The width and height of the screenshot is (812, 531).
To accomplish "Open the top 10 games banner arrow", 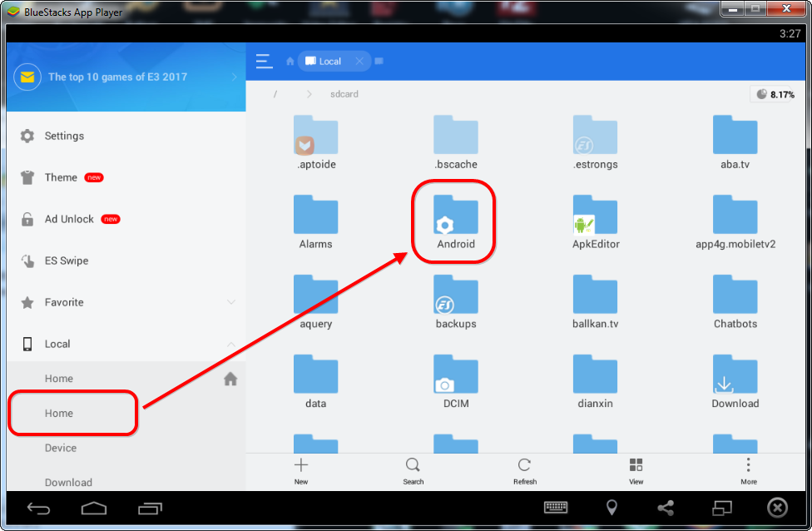I will coord(234,77).
